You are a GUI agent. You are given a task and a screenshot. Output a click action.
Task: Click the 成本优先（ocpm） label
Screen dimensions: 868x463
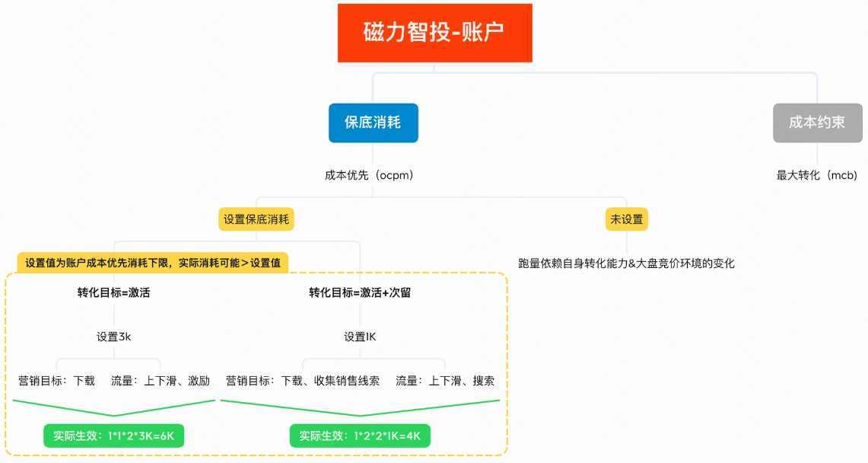(x=370, y=174)
